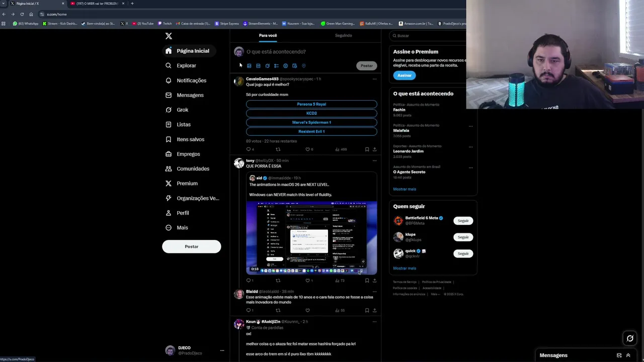This screenshot has width=644, height=362.
Task: Click Mostrar mais under Quem seguir
Action: click(x=405, y=268)
